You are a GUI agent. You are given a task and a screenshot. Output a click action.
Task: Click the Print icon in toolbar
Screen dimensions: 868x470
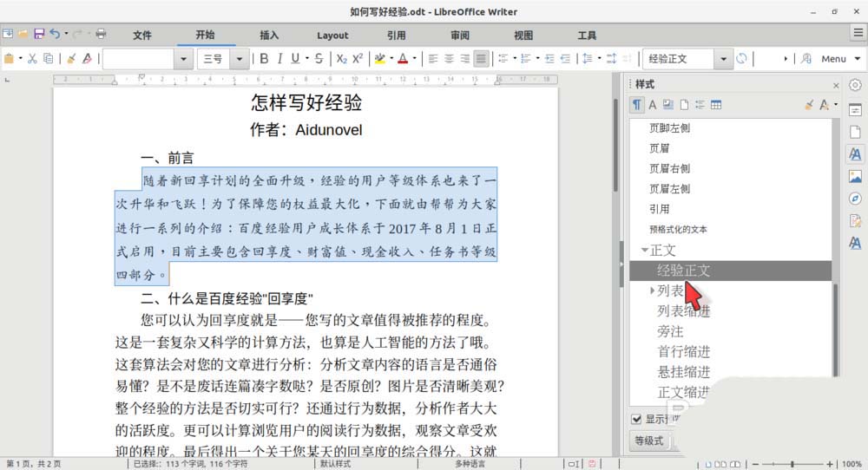101,34
